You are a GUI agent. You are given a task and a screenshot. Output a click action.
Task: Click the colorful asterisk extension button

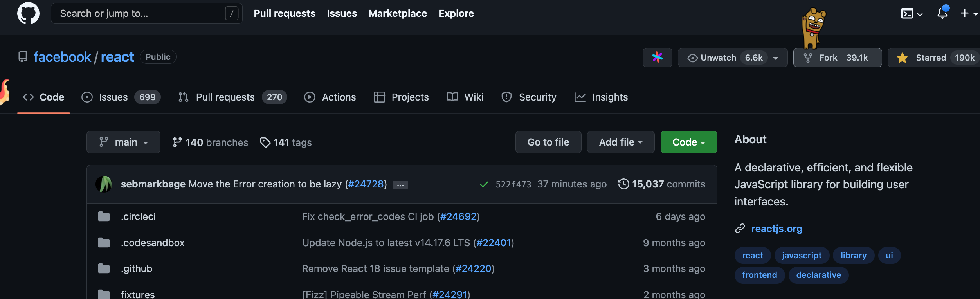[x=657, y=58]
